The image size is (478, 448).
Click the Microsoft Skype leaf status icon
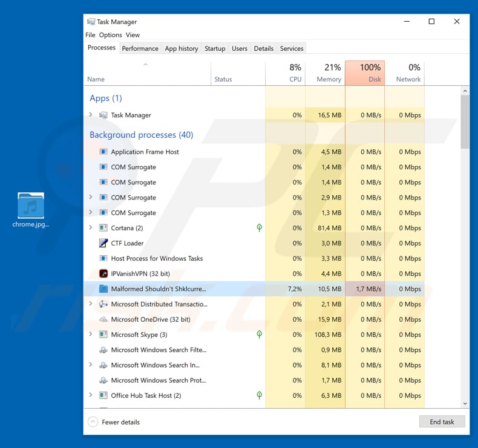point(259,334)
